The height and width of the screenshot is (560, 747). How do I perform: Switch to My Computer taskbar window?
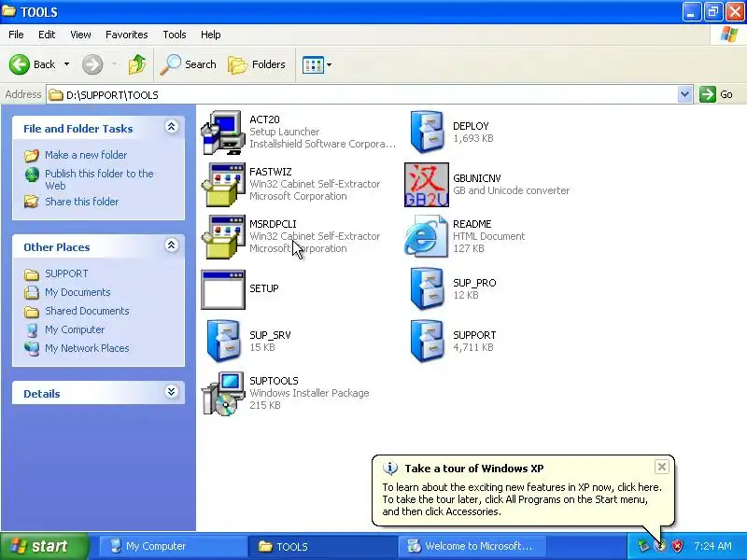coord(173,546)
